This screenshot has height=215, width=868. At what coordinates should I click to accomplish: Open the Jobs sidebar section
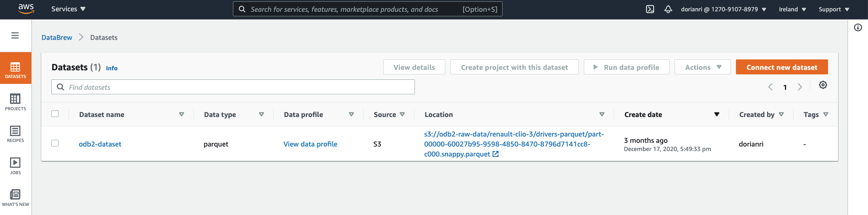coord(15,166)
